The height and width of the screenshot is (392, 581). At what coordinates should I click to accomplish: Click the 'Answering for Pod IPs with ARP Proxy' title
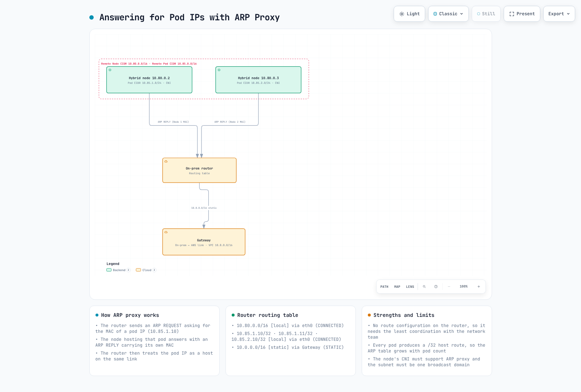(x=190, y=17)
